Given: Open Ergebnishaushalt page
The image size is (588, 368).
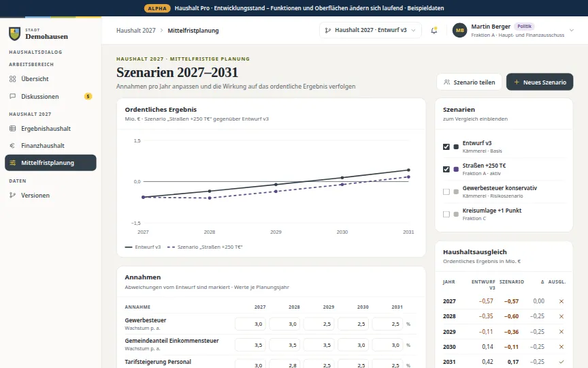Looking at the screenshot, I should pyautogui.click(x=50, y=128).
